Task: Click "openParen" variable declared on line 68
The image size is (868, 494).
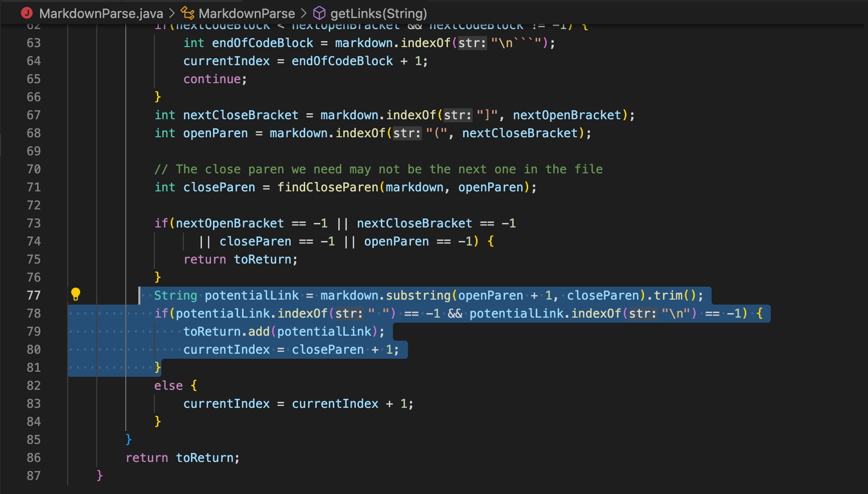Action: coord(215,133)
